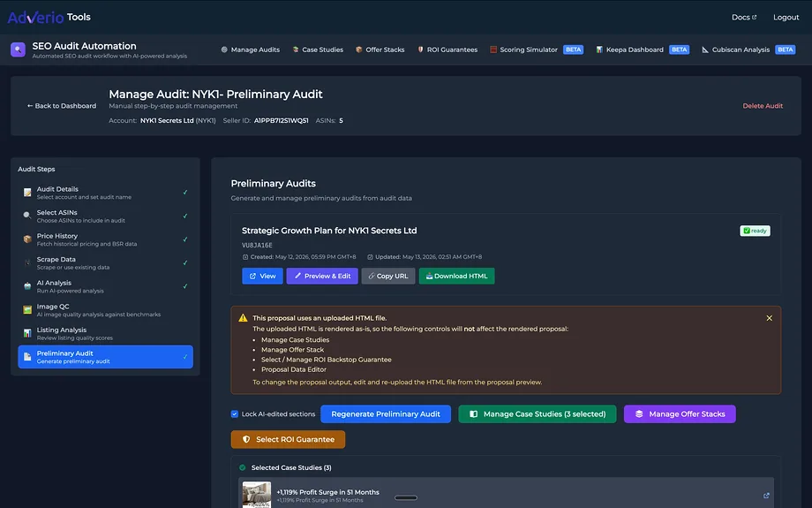Click the Copy URL button
Viewport: 812px width, 508px height.
pyautogui.click(x=388, y=276)
